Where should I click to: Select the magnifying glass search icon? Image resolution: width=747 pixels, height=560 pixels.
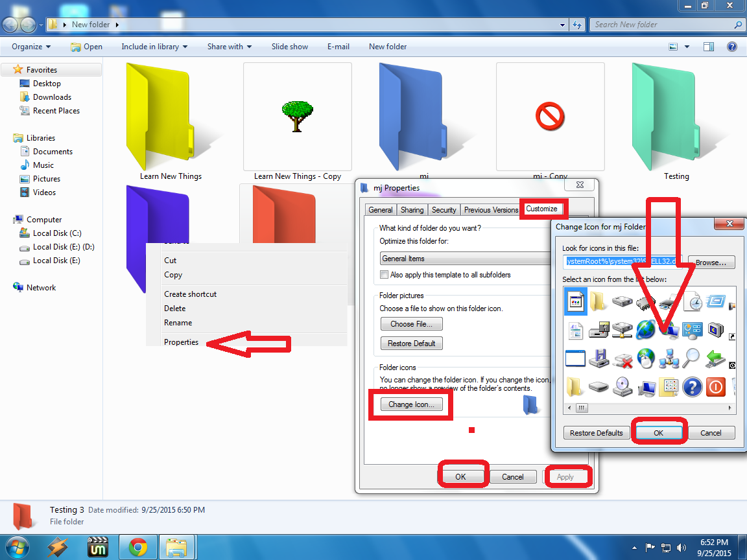tap(692, 357)
